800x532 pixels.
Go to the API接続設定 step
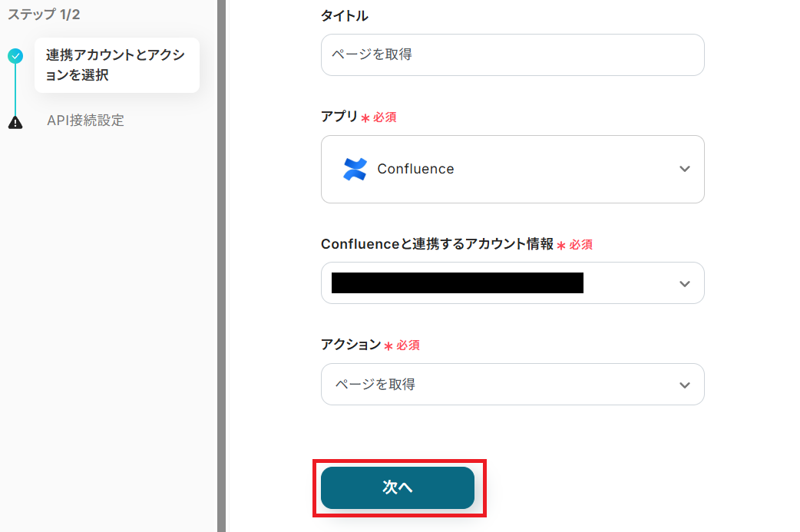click(85, 121)
